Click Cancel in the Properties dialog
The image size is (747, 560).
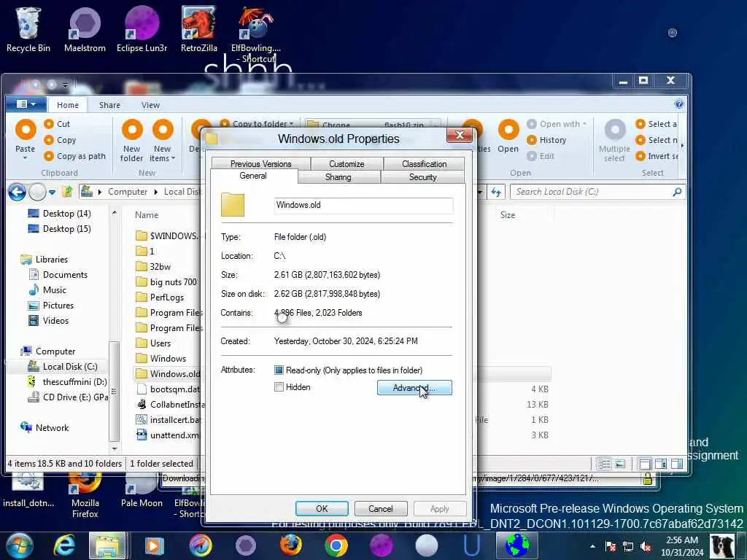coord(381,508)
